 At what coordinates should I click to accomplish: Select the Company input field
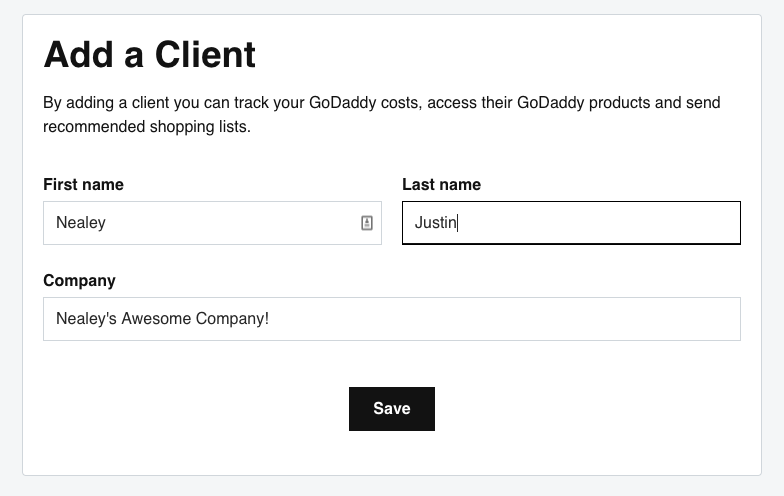(x=392, y=319)
